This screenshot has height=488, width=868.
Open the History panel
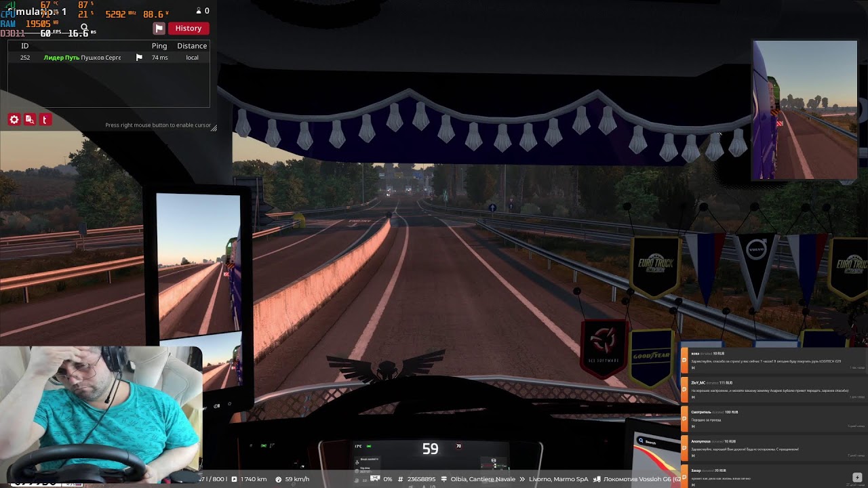click(x=189, y=28)
